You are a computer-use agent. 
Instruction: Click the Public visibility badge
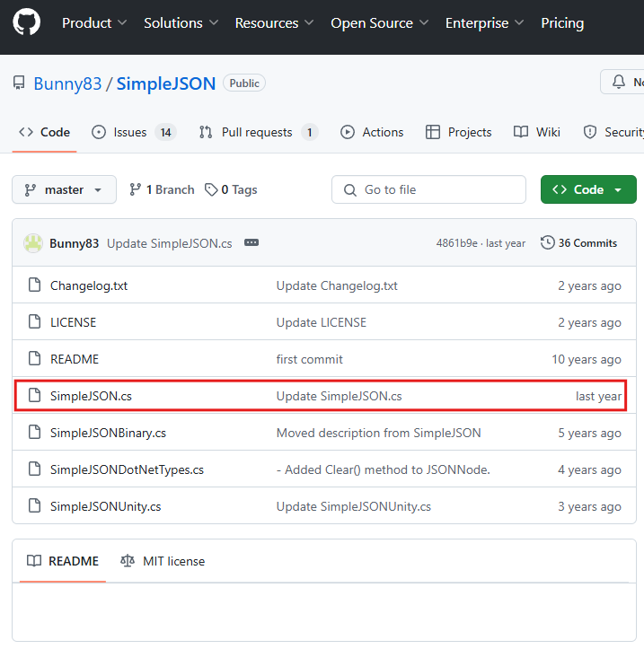[x=244, y=83]
